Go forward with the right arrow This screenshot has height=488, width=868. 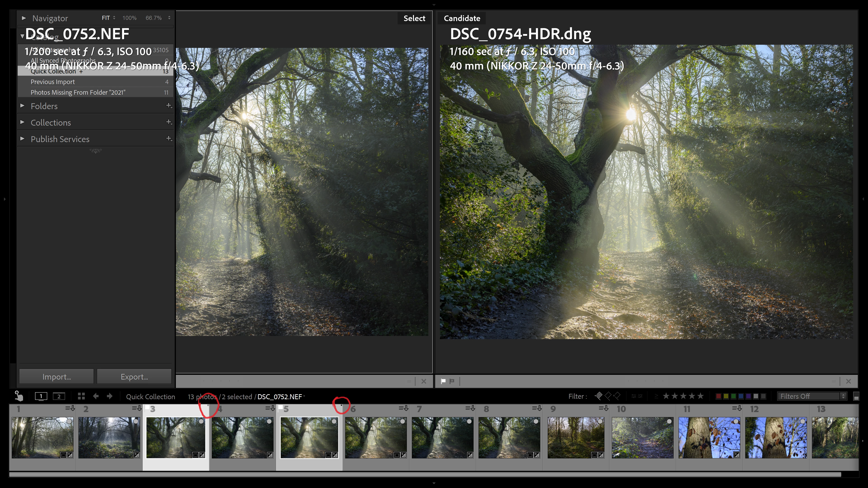(x=109, y=396)
